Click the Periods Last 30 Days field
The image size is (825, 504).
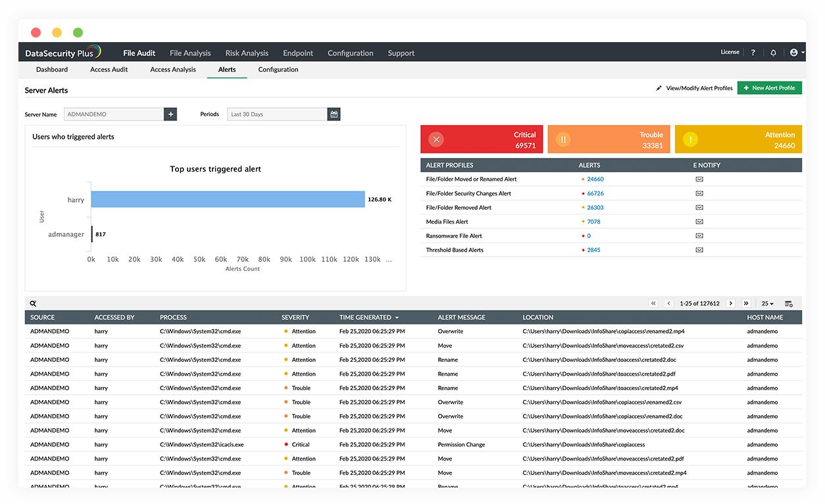pos(277,114)
